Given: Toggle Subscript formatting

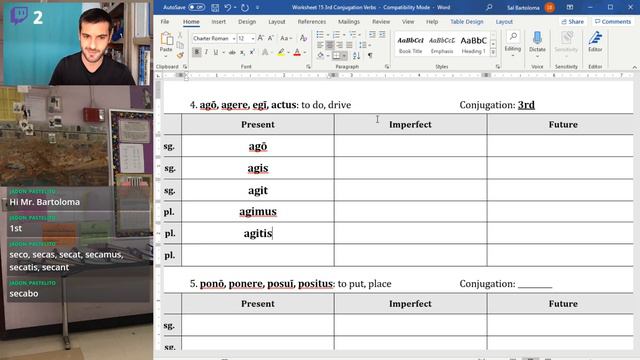Looking at the screenshot, I should point(242,52).
